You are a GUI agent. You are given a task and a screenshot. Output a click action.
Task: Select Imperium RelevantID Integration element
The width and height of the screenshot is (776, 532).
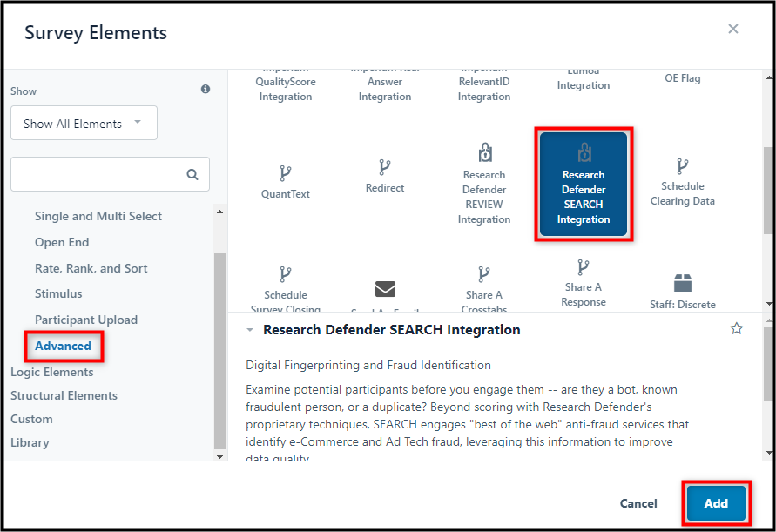coord(484,85)
